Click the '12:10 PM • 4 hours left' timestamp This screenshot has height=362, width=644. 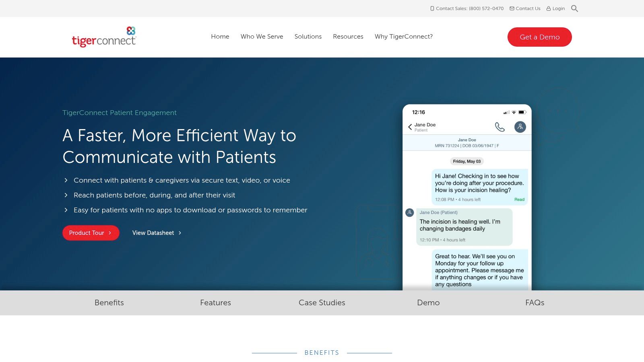point(442,240)
